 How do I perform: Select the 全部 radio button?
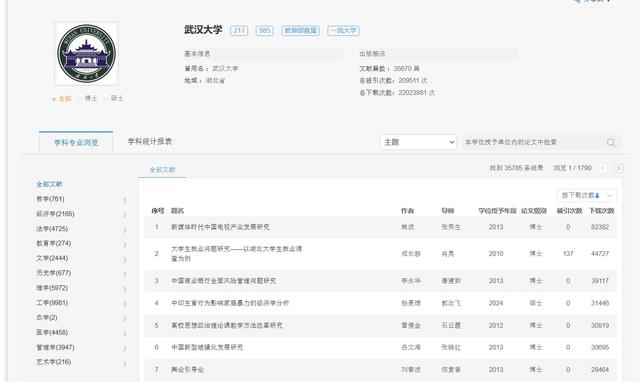[54, 99]
